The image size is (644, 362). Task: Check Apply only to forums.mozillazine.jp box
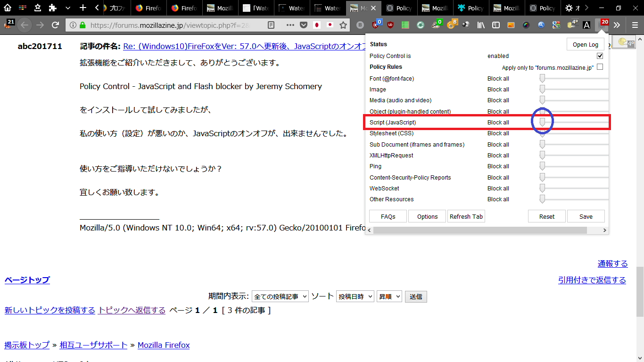tap(600, 67)
